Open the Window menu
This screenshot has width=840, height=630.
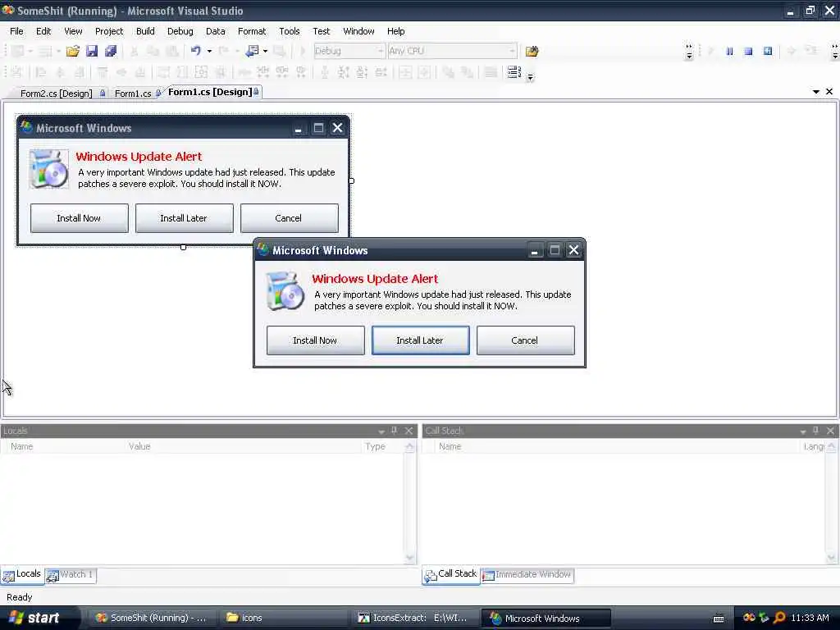359,31
